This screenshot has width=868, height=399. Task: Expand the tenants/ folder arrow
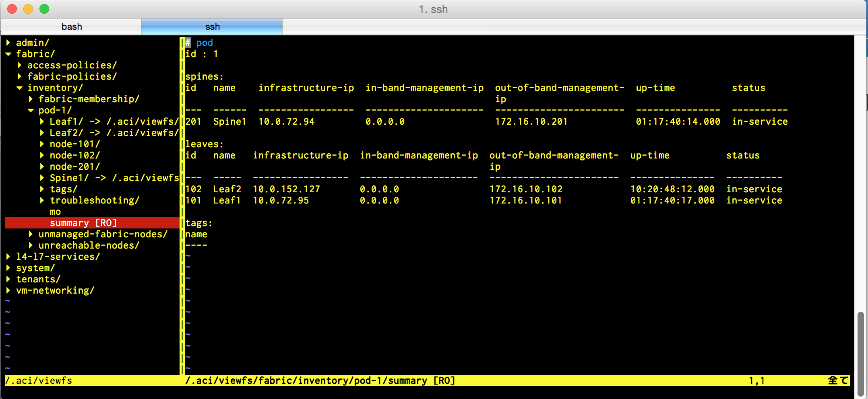click(8, 279)
